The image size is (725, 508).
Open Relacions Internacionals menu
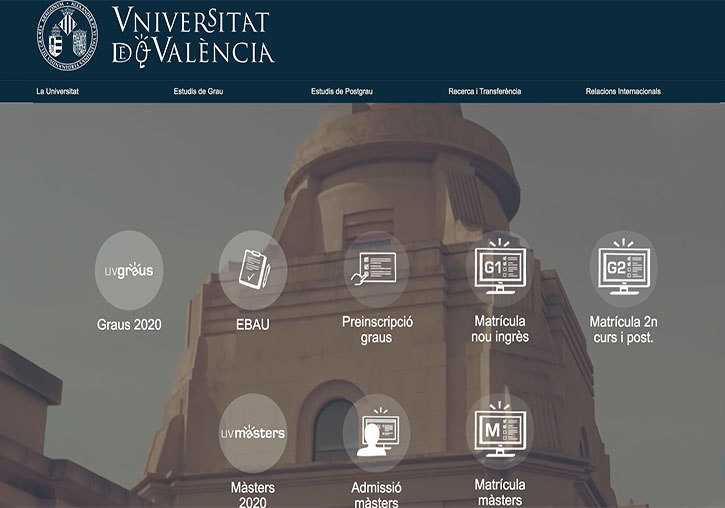623,92
